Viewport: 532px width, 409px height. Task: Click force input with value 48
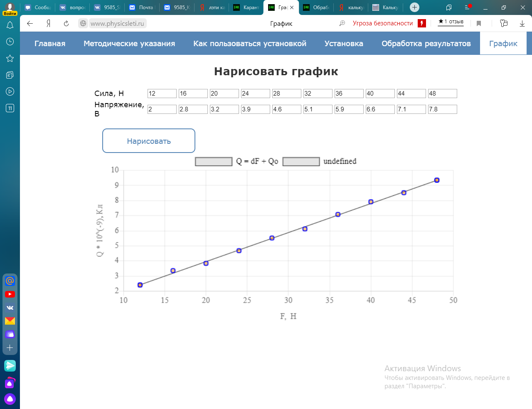[443, 94]
